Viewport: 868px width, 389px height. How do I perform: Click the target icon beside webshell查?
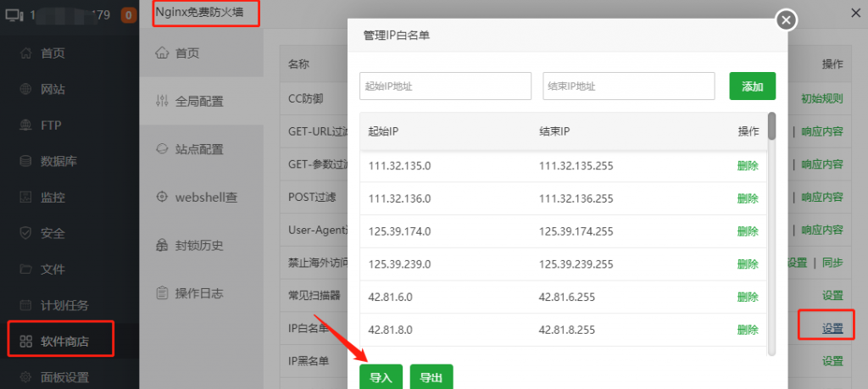pyautogui.click(x=162, y=197)
